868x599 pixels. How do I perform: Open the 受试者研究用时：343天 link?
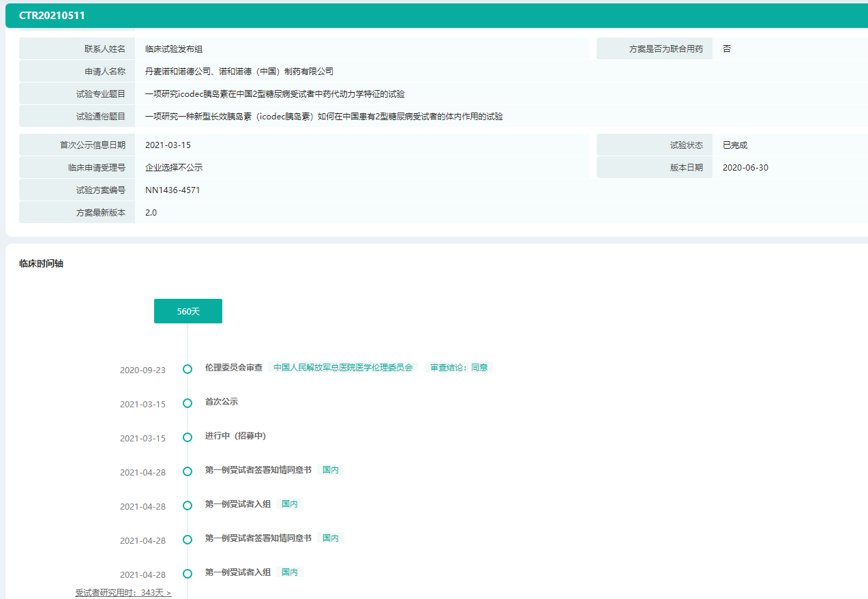pos(123,593)
